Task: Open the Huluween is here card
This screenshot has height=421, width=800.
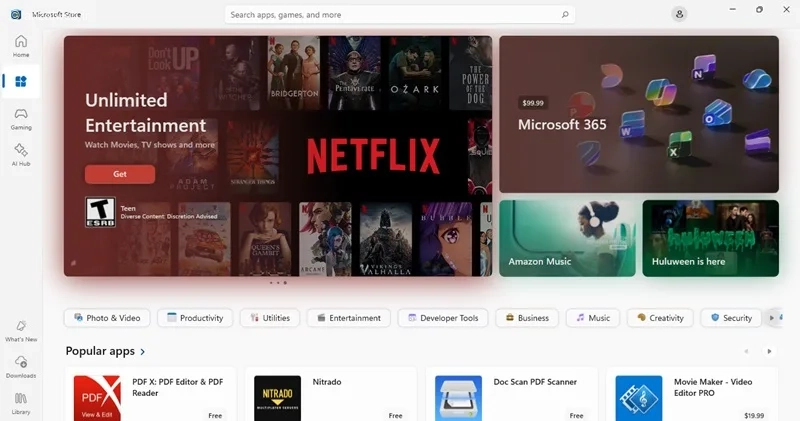Action: tap(711, 238)
